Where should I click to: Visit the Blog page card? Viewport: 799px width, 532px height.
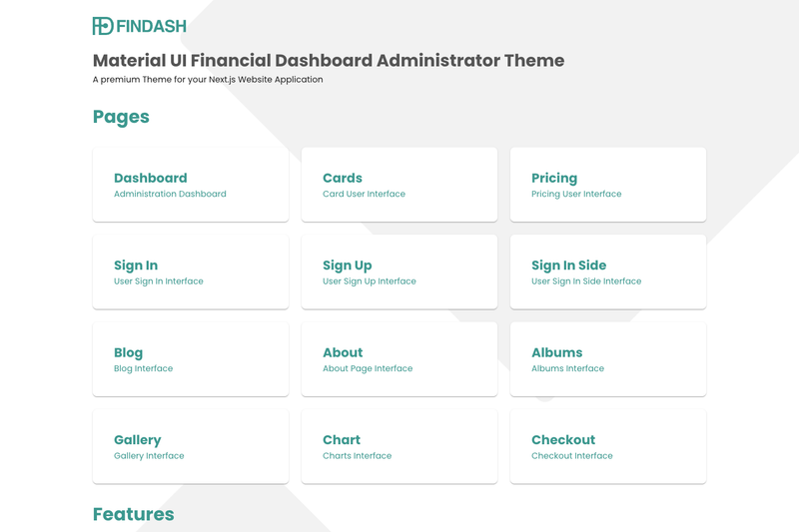191,359
